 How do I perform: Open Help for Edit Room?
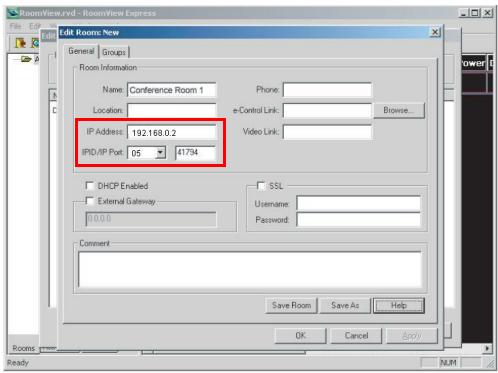tap(399, 305)
